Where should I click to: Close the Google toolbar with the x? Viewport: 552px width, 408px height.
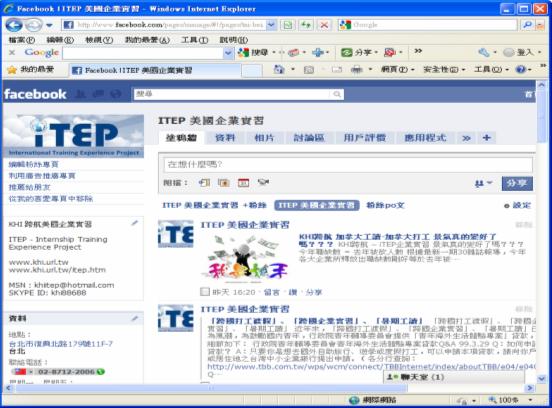[12, 52]
